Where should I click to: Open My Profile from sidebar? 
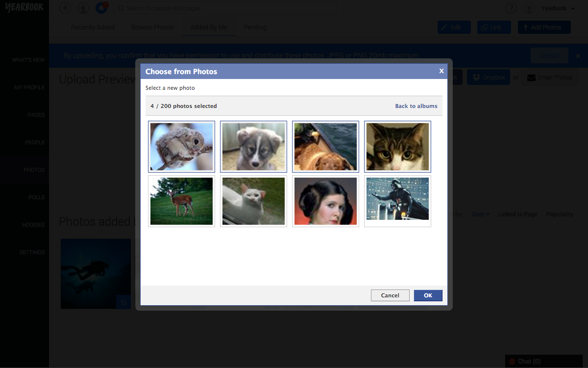[29, 87]
